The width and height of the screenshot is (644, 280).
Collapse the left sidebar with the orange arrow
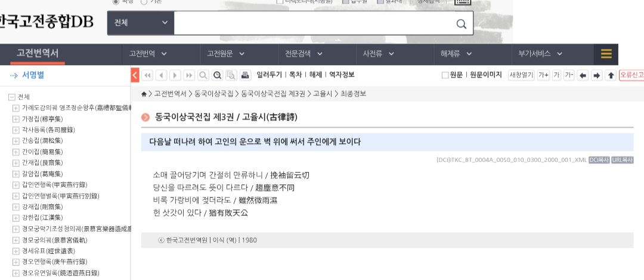(x=135, y=75)
